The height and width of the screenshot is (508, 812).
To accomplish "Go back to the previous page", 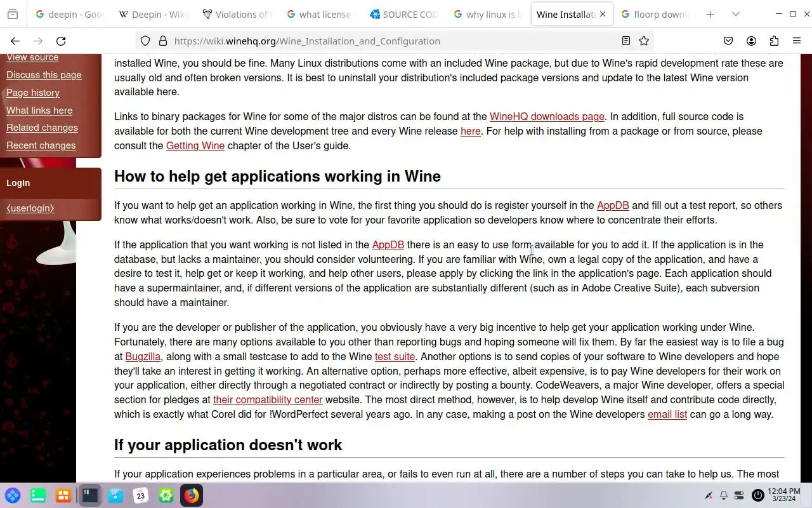I will pyautogui.click(x=15, y=41).
